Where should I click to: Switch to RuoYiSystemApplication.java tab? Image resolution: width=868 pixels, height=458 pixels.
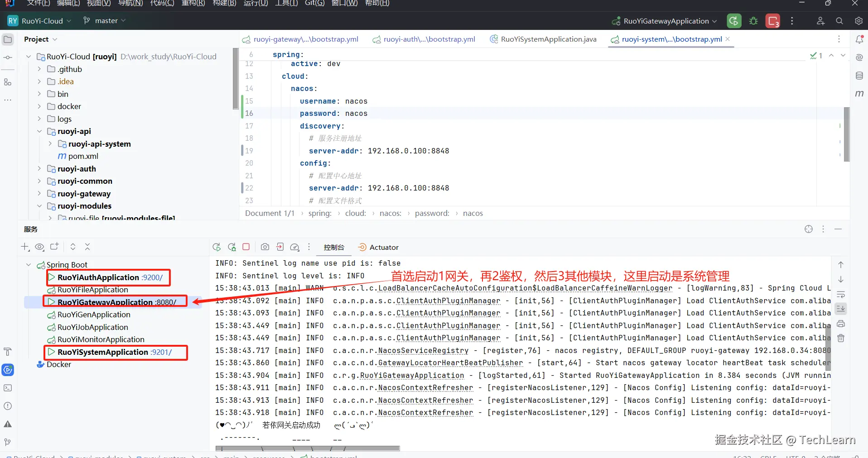click(x=543, y=39)
